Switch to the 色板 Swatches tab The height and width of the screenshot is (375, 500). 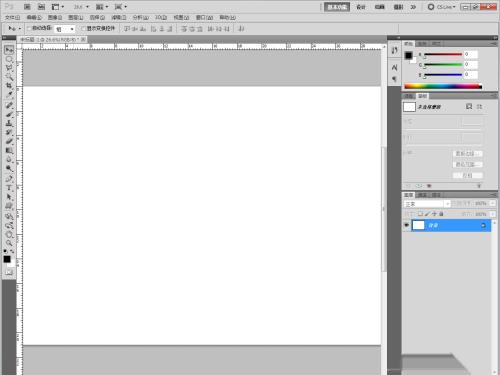click(x=422, y=44)
